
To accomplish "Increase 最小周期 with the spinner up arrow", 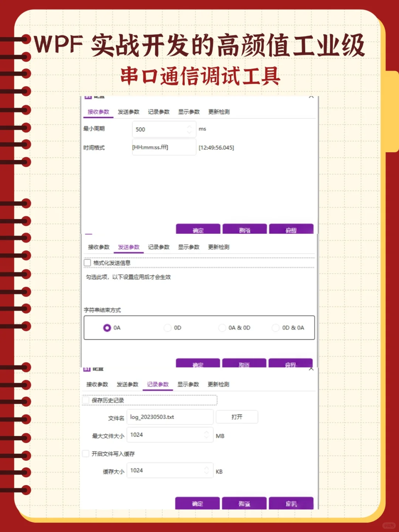I will 189,127.
